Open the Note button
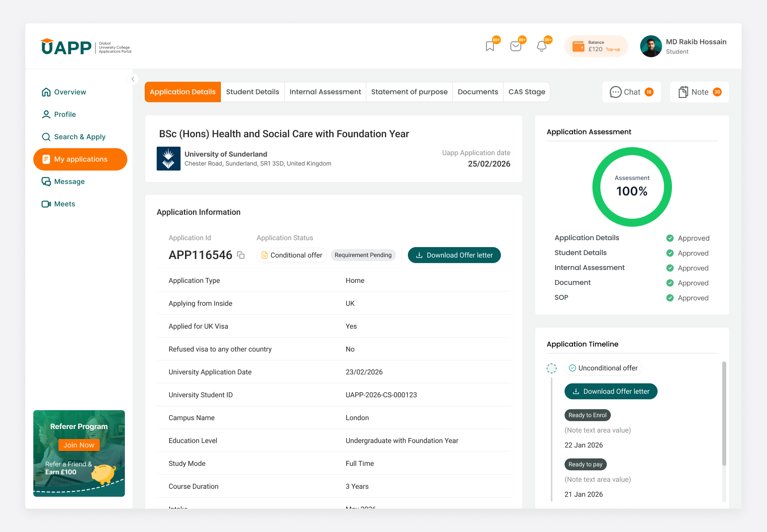767x532 pixels. coord(699,92)
